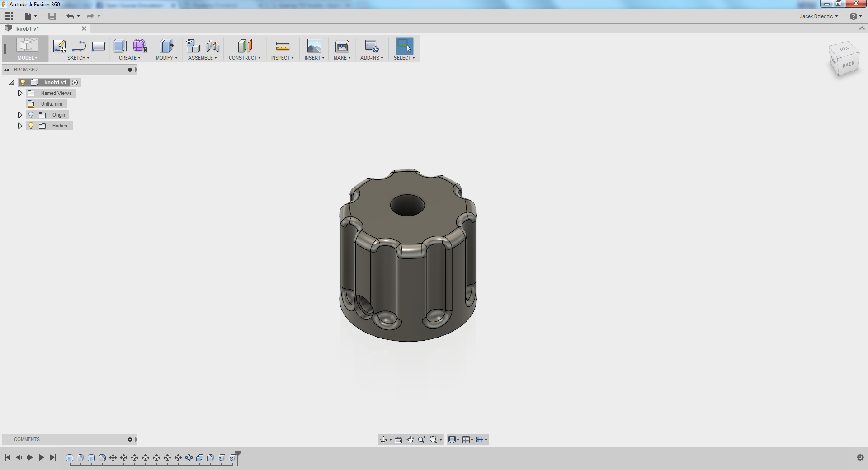Toggle visibility bulb for knob1 v1
868x470 pixels.
click(23, 82)
